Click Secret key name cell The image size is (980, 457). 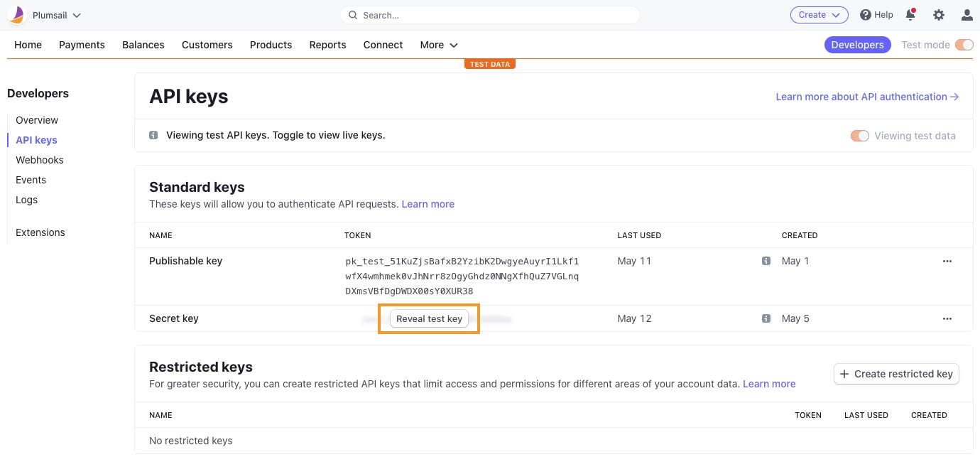(x=174, y=318)
